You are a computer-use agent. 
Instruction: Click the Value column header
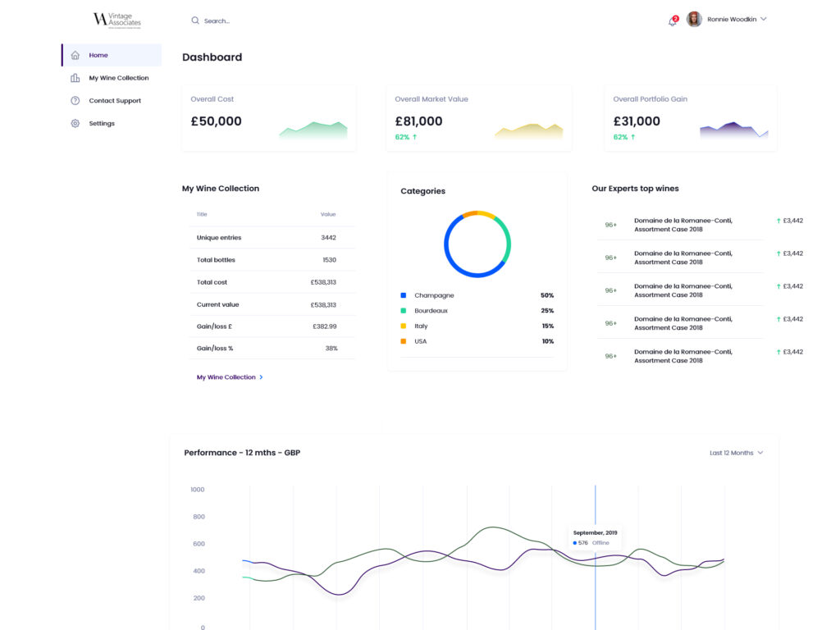pyautogui.click(x=328, y=214)
